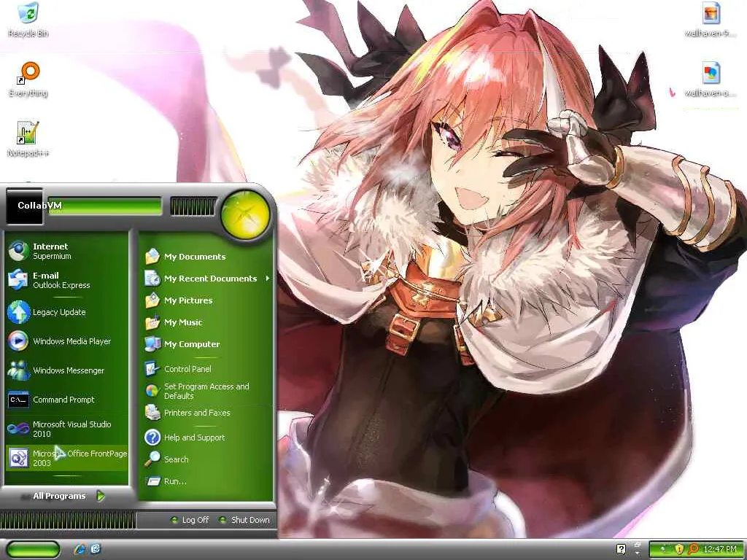Launch Legacy Update from Start menu
This screenshot has width=747, height=560.
pos(66,312)
